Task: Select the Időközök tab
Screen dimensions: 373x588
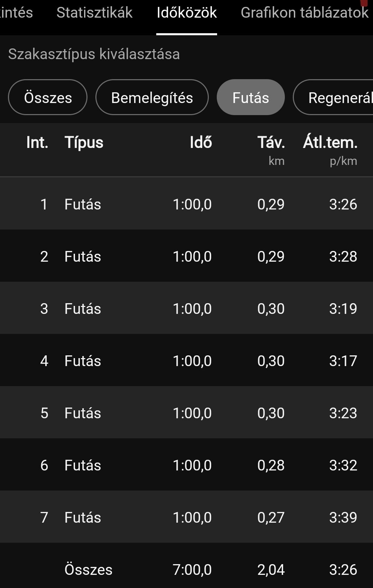Action: [187, 13]
